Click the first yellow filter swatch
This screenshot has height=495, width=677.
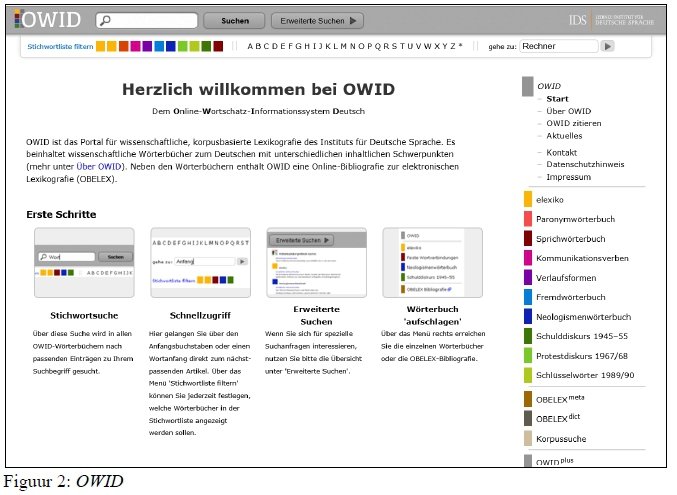tap(101, 46)
